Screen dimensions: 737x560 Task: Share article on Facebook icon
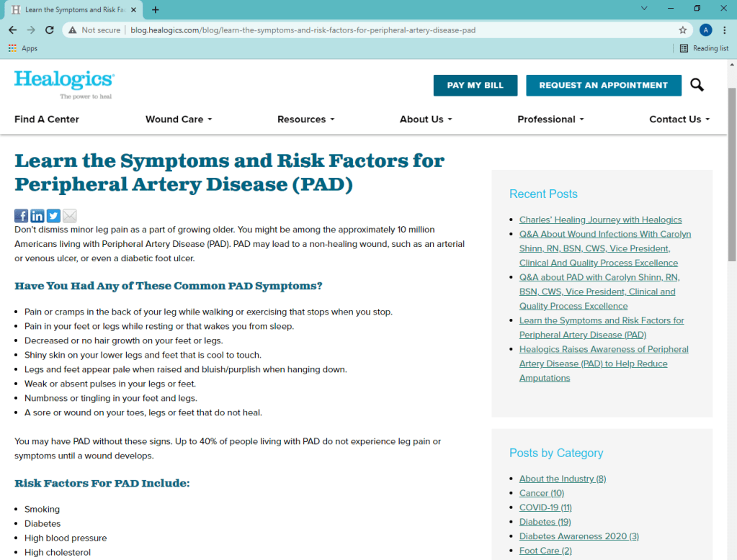coord(21,215)
